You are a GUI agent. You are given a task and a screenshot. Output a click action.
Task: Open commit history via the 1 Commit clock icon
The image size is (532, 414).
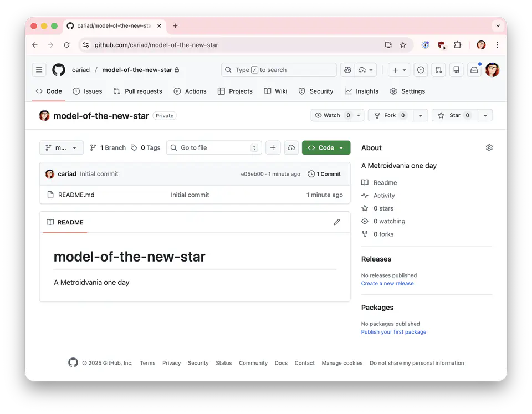[324, 173]
